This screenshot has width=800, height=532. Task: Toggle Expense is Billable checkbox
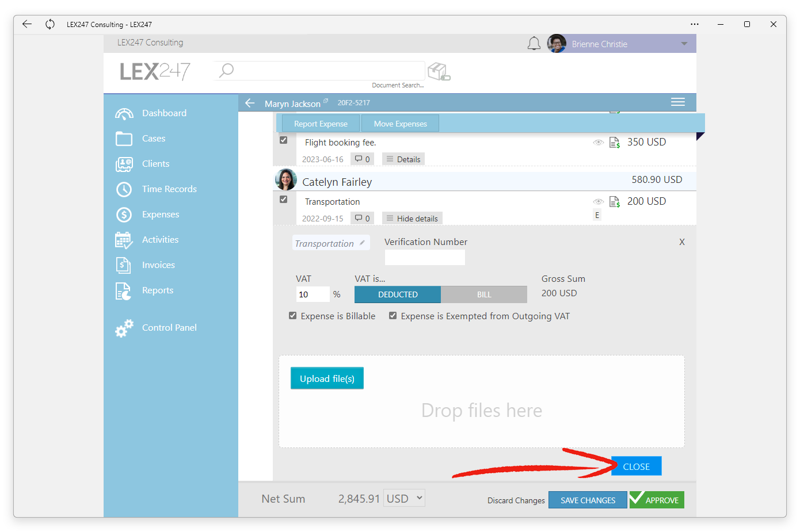[292, 316]
